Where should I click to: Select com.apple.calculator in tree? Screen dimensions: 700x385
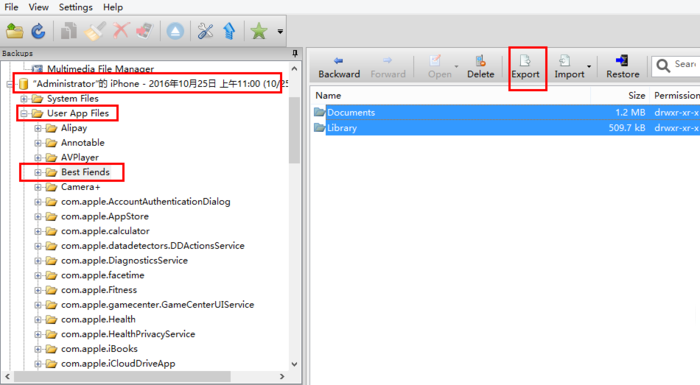(x=105, y=231)
